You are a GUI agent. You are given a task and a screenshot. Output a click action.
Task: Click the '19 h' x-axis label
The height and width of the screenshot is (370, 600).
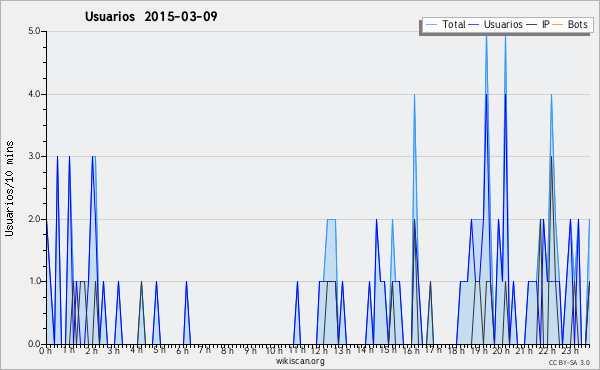pyautogui.click(x=479, y=350)
